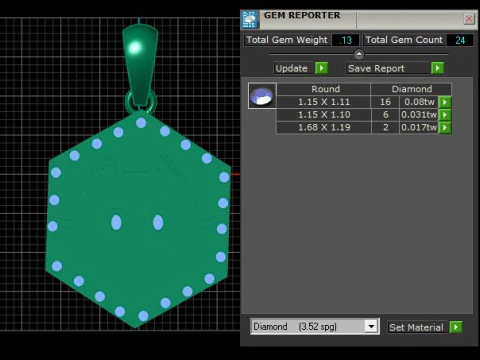The height and width of the screenshot is (360, 480).
Task: Click the Update label button
Action: (x=292, y=68)
